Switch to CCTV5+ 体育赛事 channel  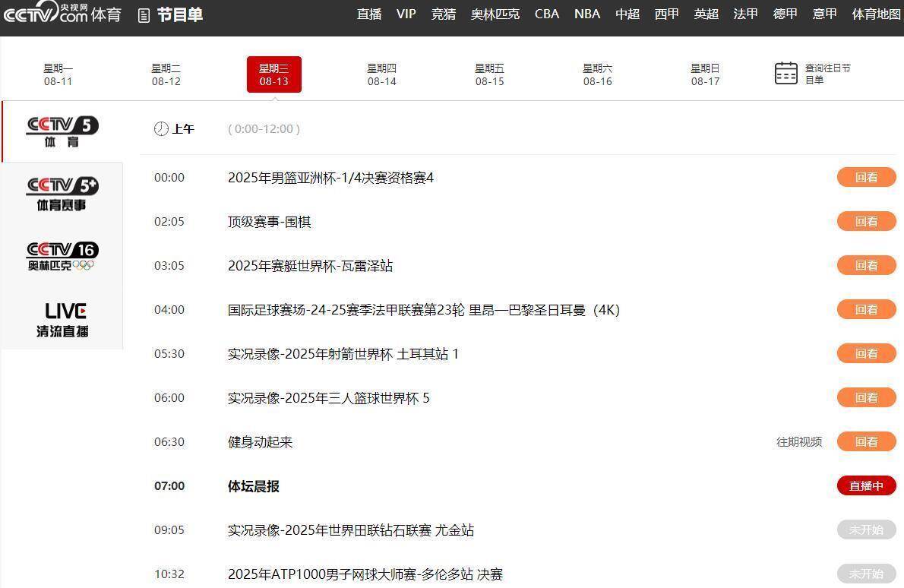pyautogui.click(x=62, y=194)
